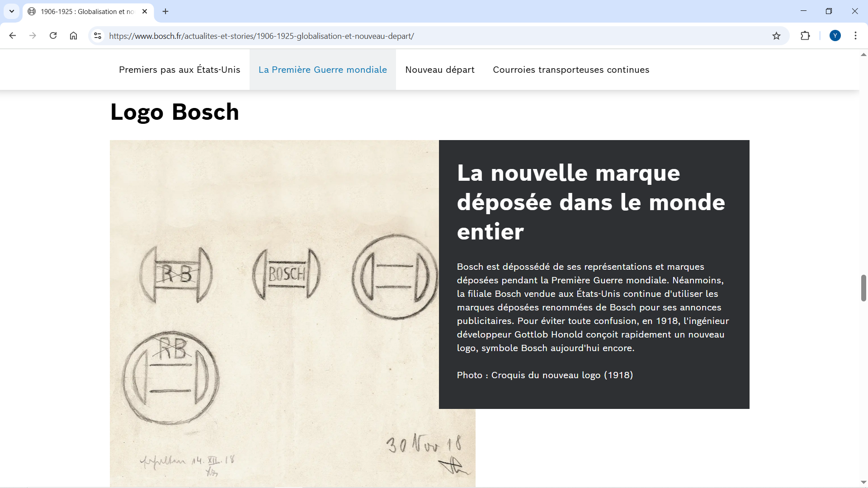
Task: Reload the current page
Action: tap(53, 36)
